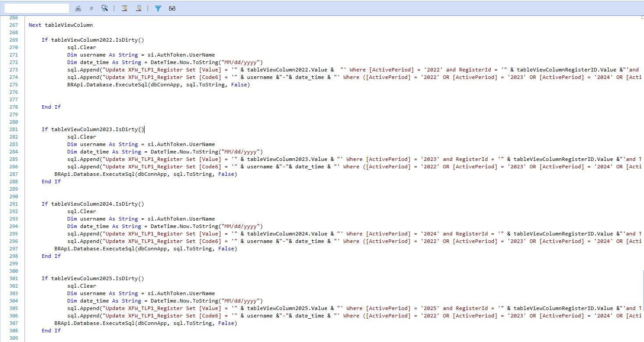Image resolution: width=644 pixels, height=342 pixels.
Task: Open Find and Replace via magnifier icon
Action: pos(105,7)
